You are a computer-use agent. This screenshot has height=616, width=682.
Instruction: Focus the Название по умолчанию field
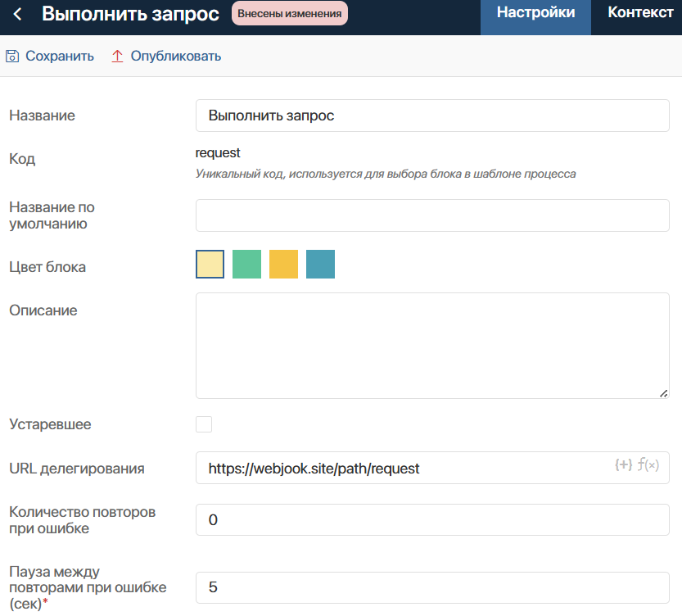click(432, 215)
